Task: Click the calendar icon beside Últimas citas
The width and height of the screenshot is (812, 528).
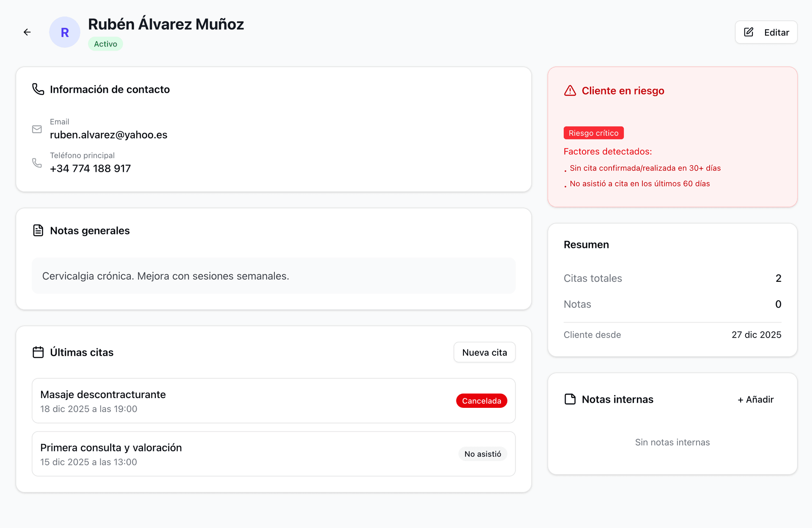Action: pyautogui.click(x=38, y=352)
